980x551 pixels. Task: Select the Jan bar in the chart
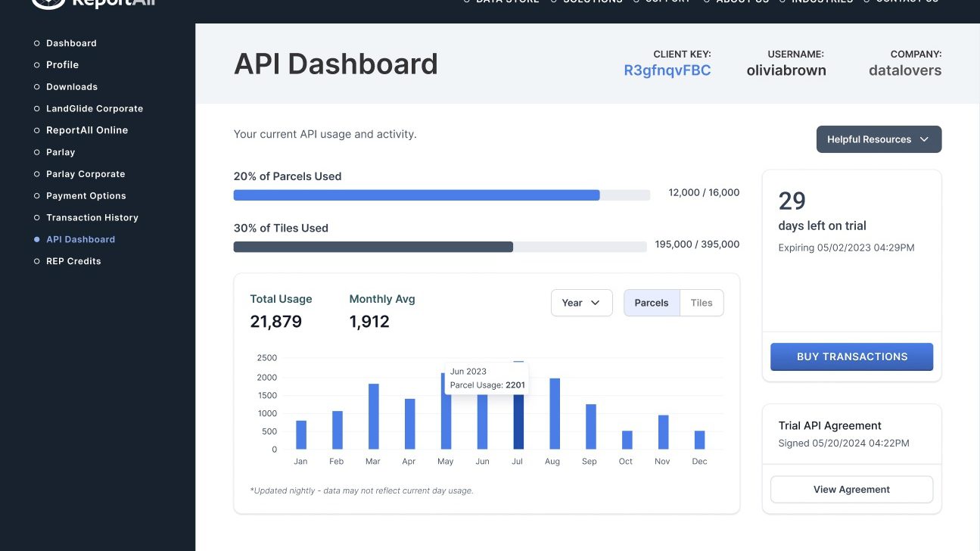(301, 434)
